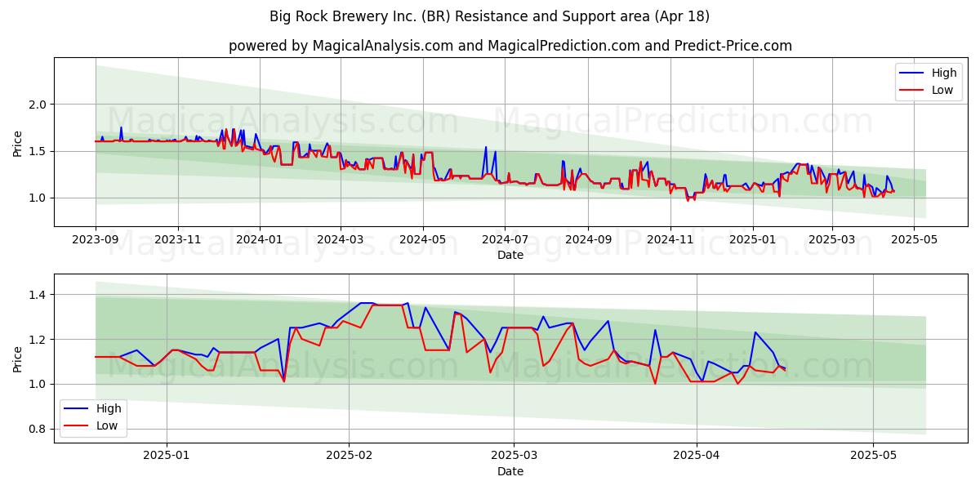Click the bottom chart x-axis tick '2025-05'

pos(873,457)
